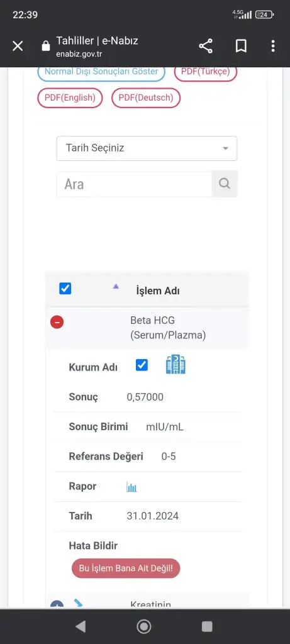Click the blue hospital building icon
This screenshot has width=290, height=644.
176,365
